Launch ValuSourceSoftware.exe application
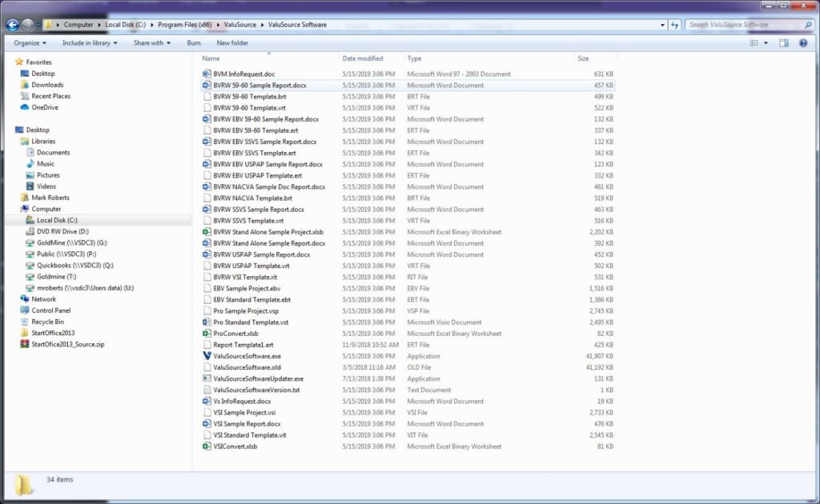Viewport: 820px width, 504px height. (248, 356)
